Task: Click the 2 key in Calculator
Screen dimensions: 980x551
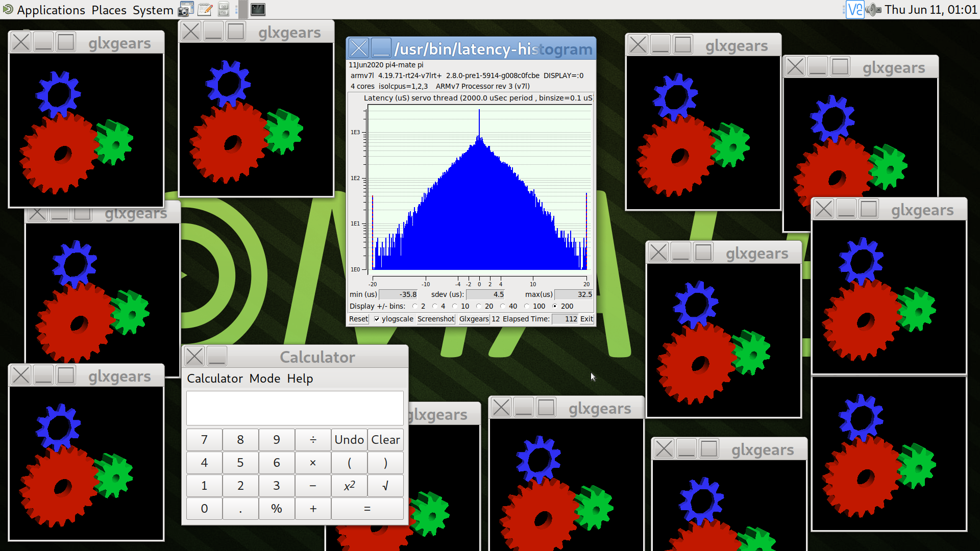Action: (240, 486)
